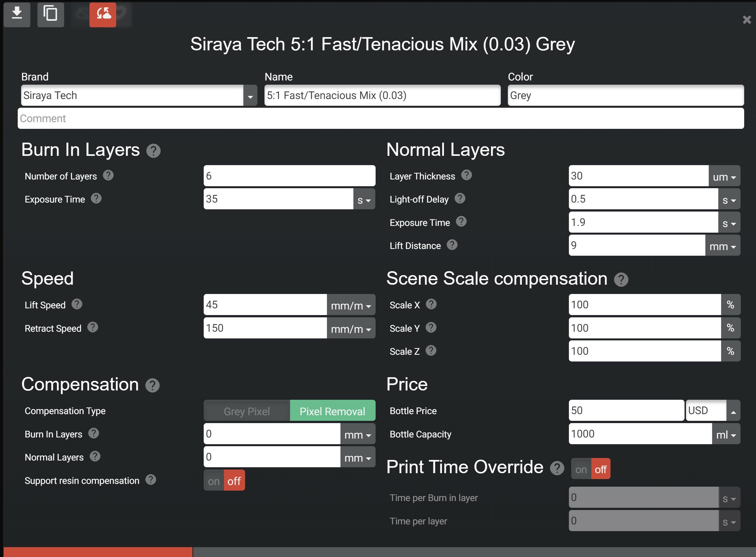This screenshot has height=557, width=756.
Task: Close the resin profile dialog
Action: tap(746, 20)
